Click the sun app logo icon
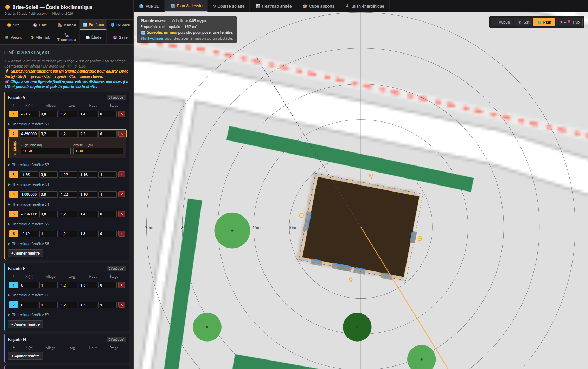588x369 pixels. [7, 7]
